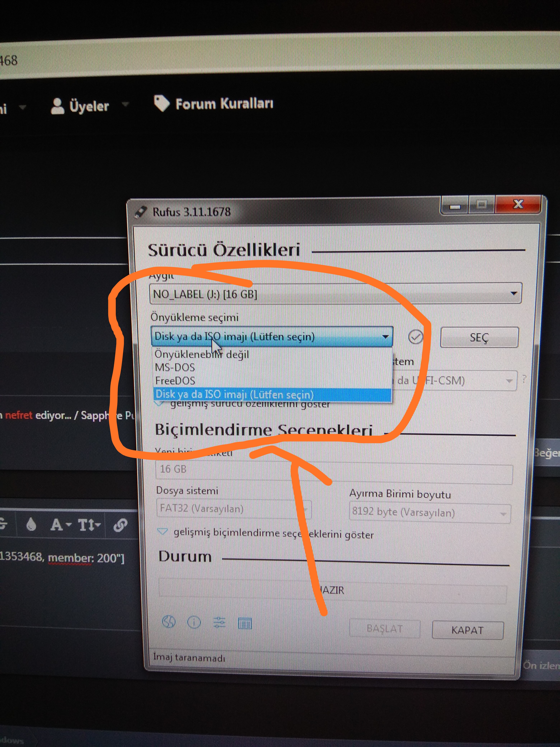Open Rufus settings sliders icon
The height and width of the screenshot is (747, 560).
[219, 622]
